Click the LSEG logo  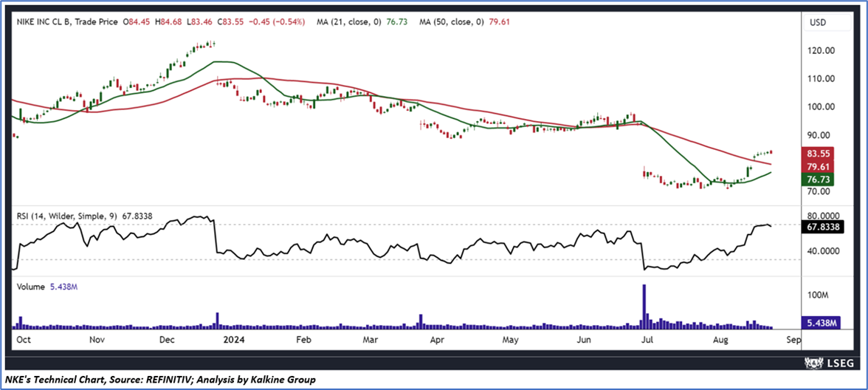829,363
